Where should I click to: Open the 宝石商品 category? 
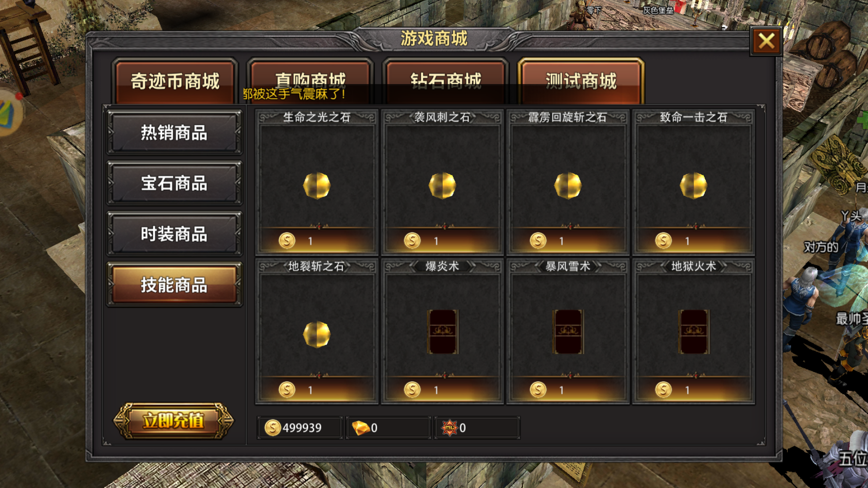pyautogui.click(x=174, y=184)
